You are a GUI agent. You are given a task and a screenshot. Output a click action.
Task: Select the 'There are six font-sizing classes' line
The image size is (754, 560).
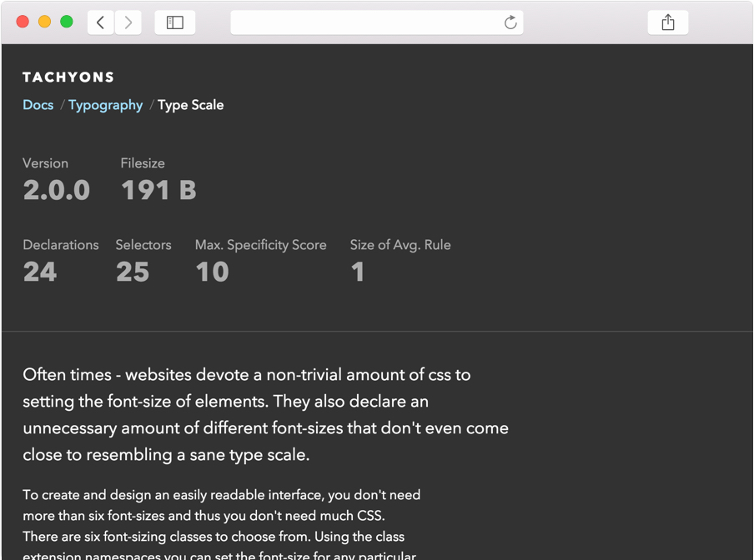pyautogui.click(x=214, y=537)
